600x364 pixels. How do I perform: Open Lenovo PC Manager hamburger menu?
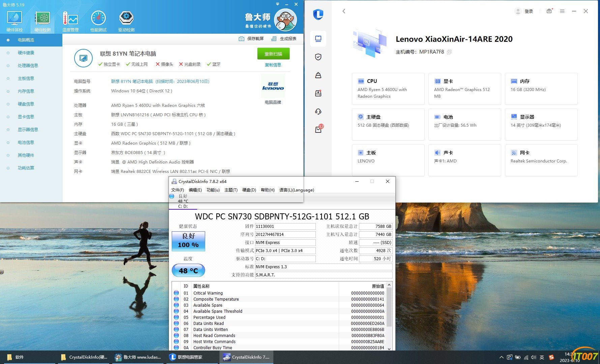click(562, 11)
